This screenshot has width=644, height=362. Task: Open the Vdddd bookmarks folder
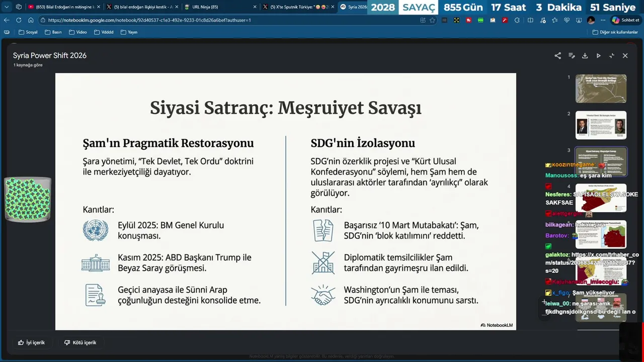104,32
